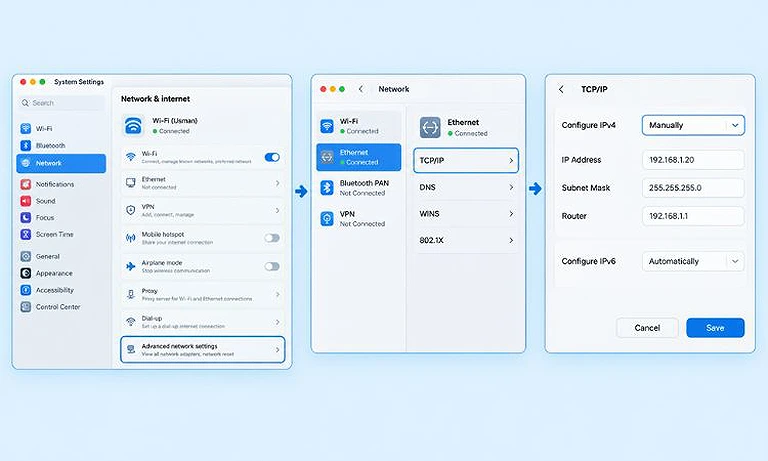Viewport: 768px width, 461px height.
Task: Enable the Mobile hotspot toggle
Action: [272, 238]
